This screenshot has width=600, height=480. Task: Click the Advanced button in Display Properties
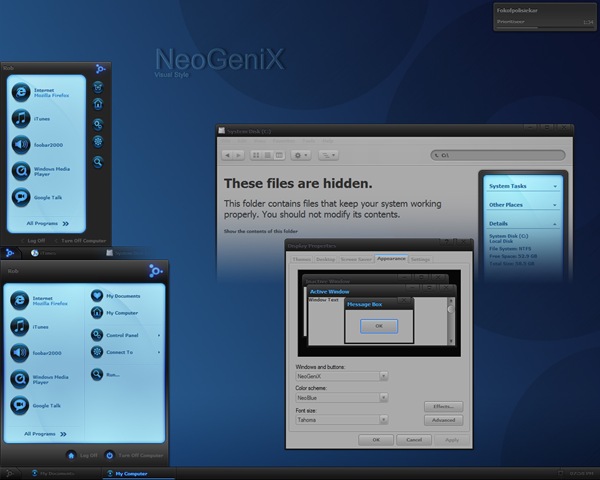tap(443, 420)
